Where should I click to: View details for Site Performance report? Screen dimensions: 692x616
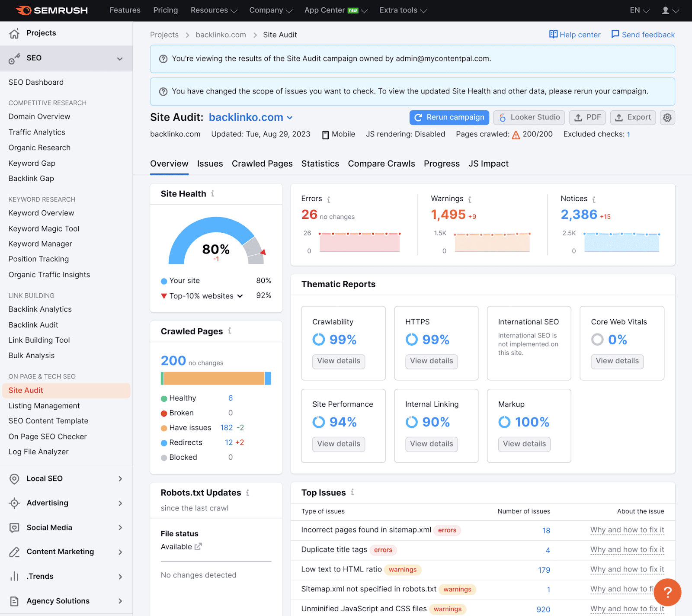point(339,444)
